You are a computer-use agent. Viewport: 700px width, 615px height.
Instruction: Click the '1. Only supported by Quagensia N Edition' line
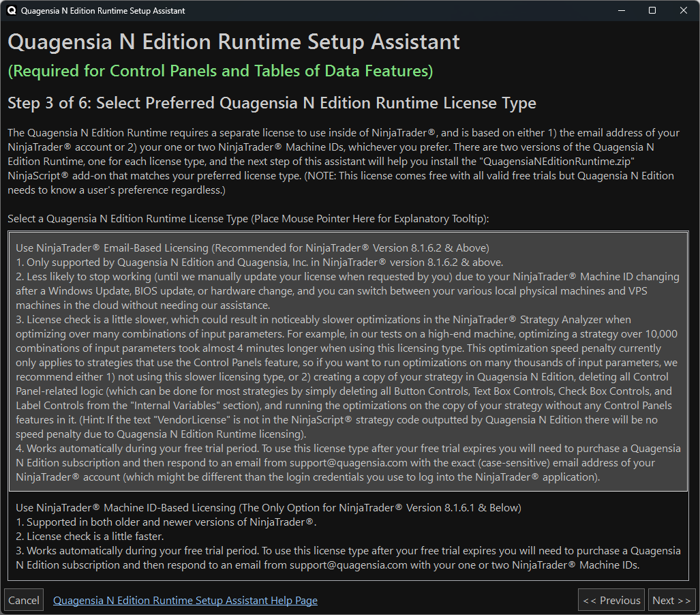pyautogui.click(x=260, y=262)
